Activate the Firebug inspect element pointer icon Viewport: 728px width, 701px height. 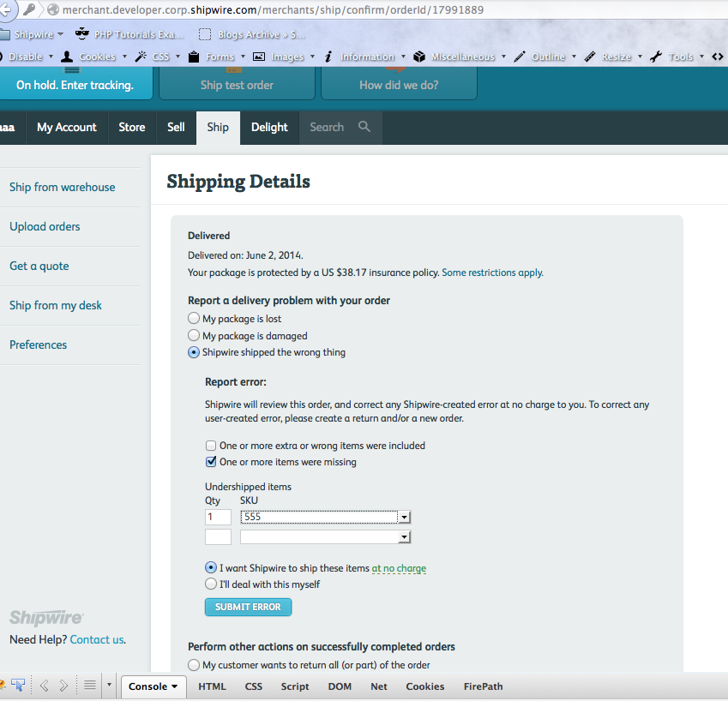18,686
